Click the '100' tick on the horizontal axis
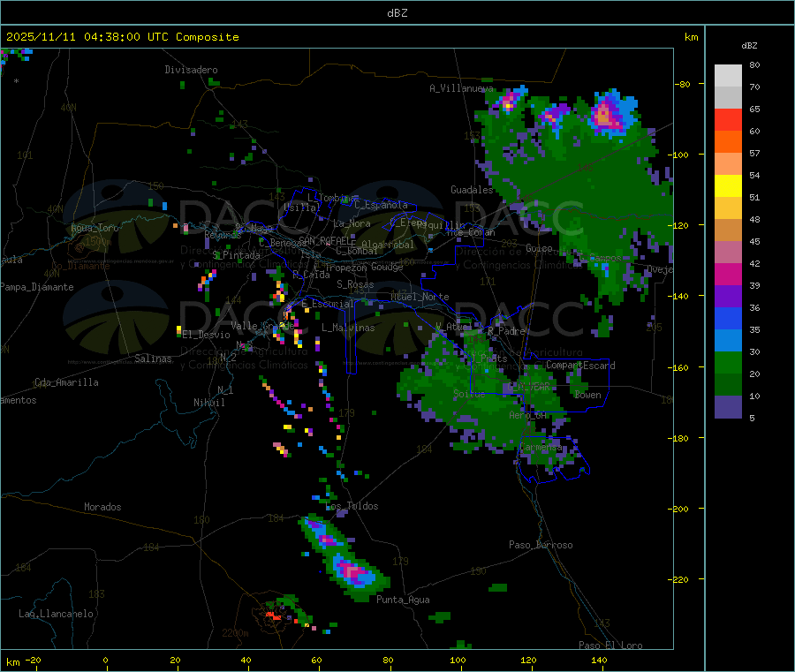795x672 pixels. click(458, 660)
